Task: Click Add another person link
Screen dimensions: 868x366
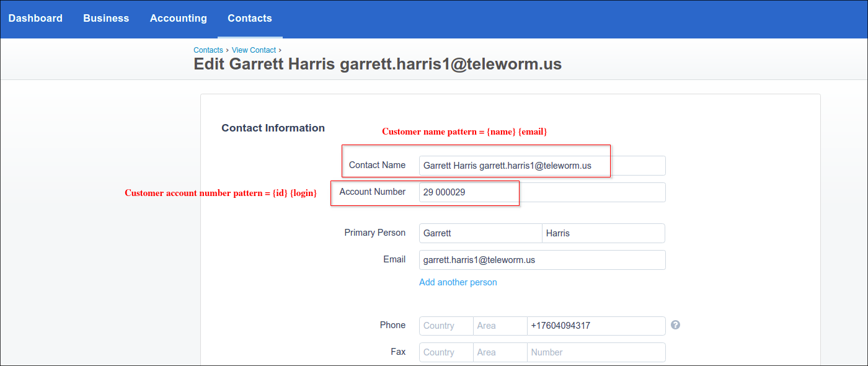Action: pos(458,282)
